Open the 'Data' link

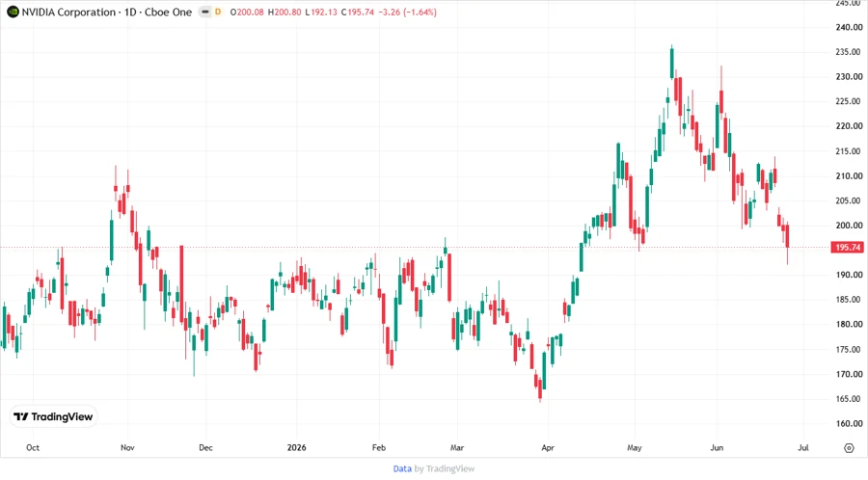[x=402, y=468]
